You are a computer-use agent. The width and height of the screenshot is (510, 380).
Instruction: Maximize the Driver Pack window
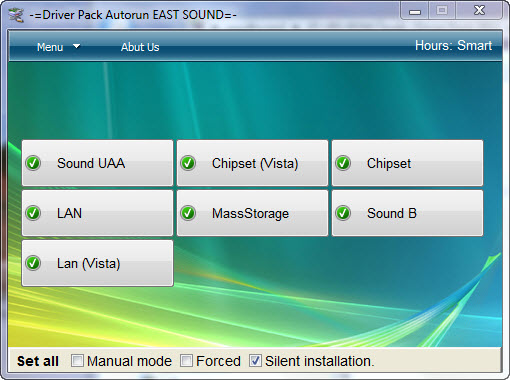point(442,11)
